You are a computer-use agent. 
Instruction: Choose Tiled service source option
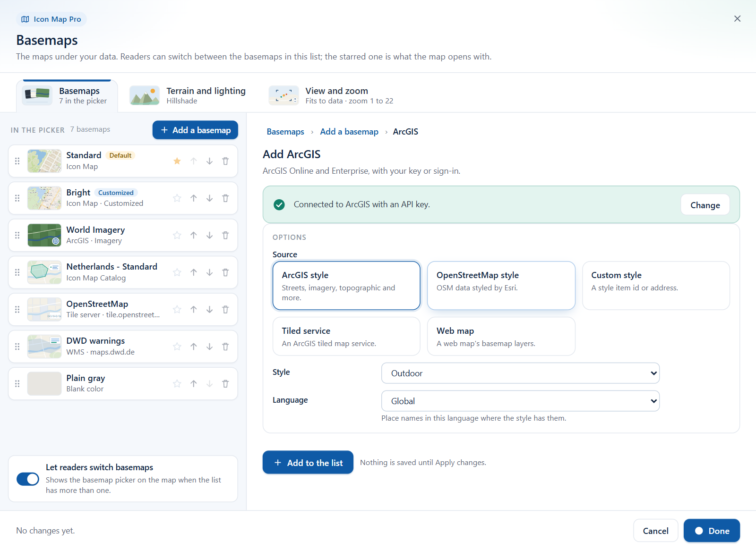point(346,336)
